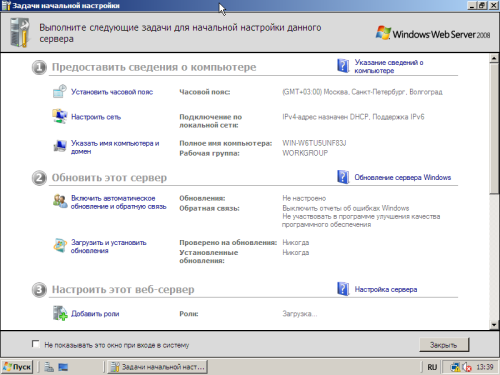Click the scrollbar down arrow

tap(494, 324)
